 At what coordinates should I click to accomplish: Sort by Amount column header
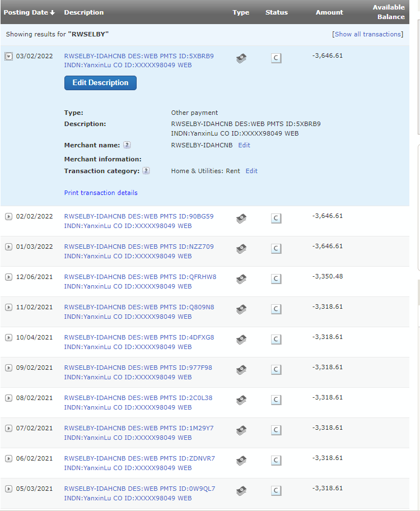coord(329,12)
